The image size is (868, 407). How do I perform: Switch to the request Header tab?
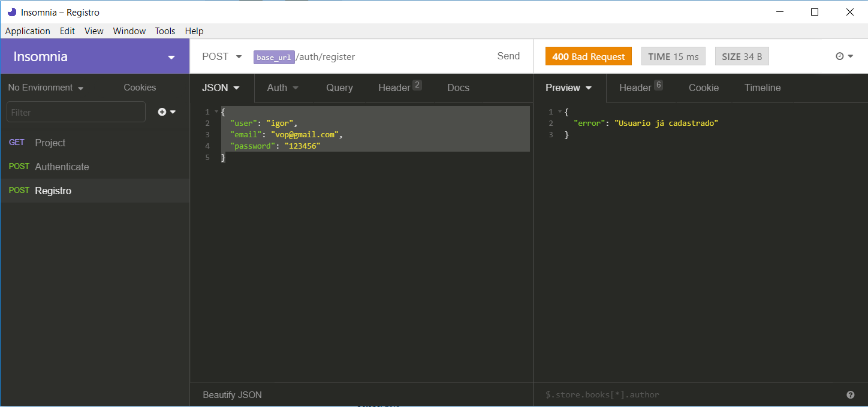[400, 88]
